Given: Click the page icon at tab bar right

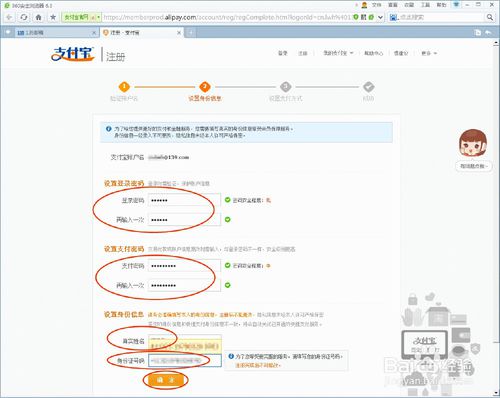Looking at the screenshot, I should pos(478,32).
